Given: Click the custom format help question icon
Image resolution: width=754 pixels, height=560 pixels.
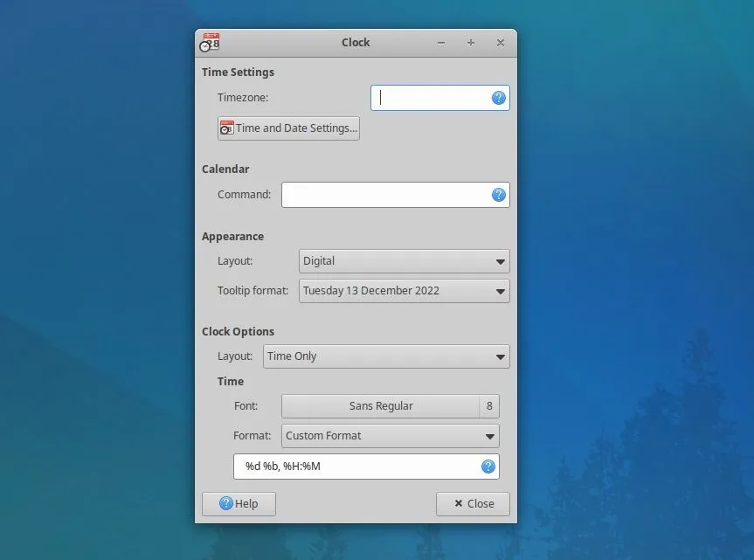Looking at the screenshot, I should tap(488, 467).
